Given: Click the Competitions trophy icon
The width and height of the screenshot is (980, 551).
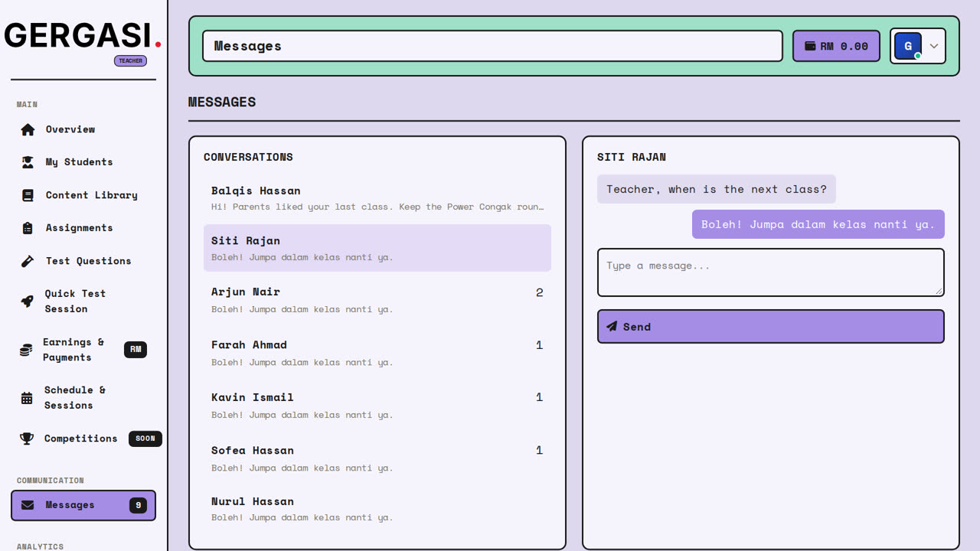Looking at the screenshot, I should point(27,439).
